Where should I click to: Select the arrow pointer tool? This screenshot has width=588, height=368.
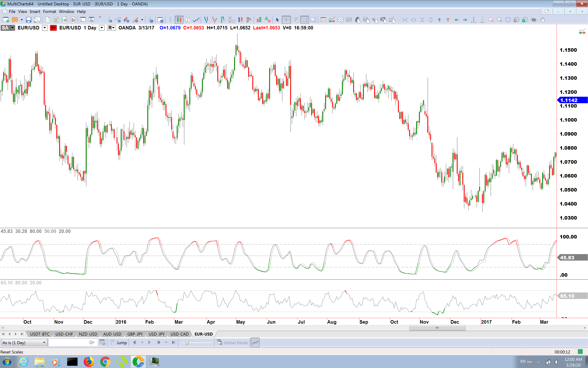coord(277,20)
